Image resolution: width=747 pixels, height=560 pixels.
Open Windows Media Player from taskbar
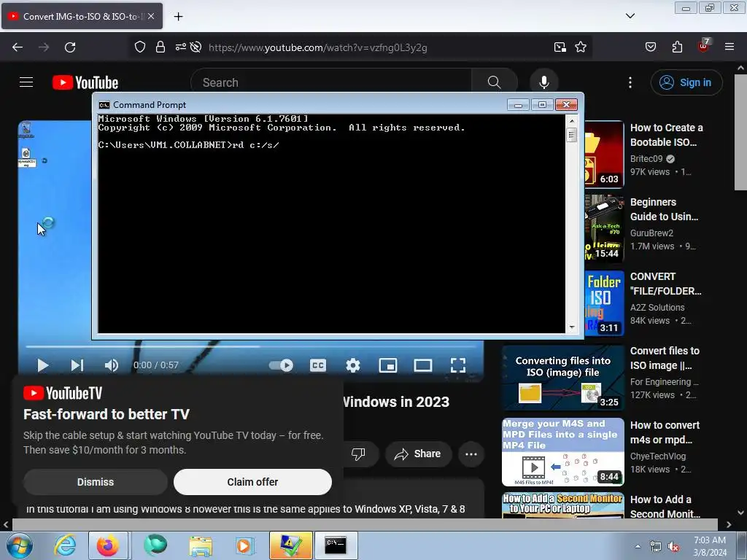pyautogui.click(x=244, y=545)
